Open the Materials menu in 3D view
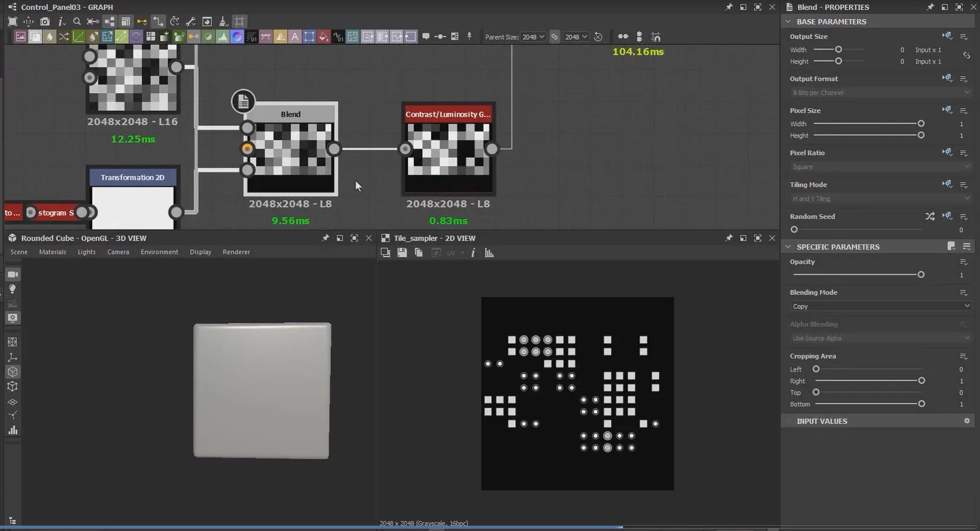980x531 pixels. [x=53, y=252]
